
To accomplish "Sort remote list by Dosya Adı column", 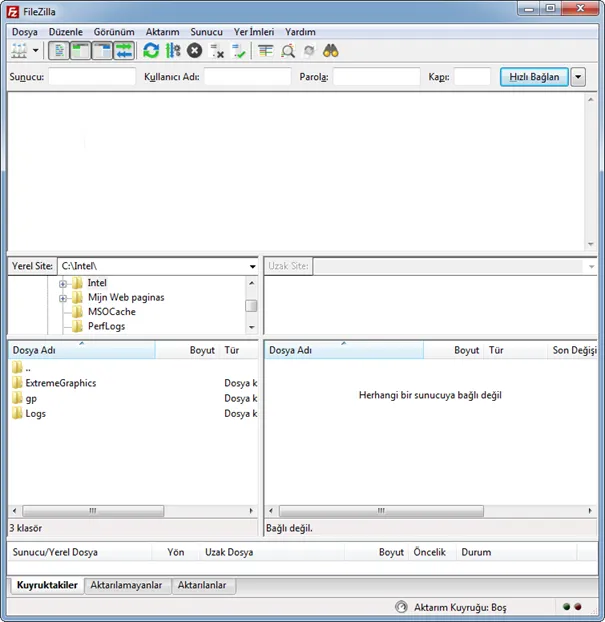I will click(x=344, y=350).
